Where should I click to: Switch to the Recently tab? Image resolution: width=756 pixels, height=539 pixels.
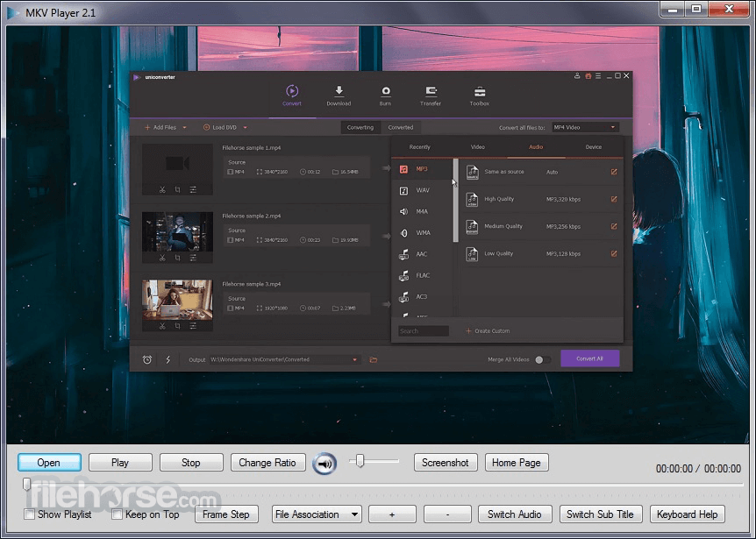pyautogui.click(x=419, y=147)
